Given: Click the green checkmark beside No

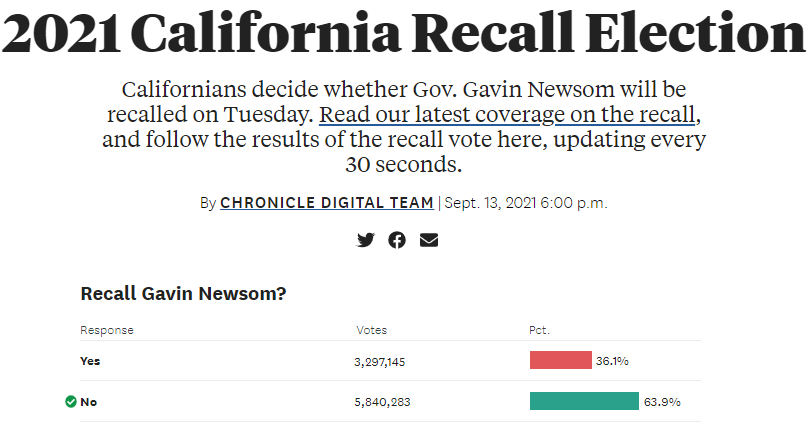Looking at the screenshot, I should point(71,402).
